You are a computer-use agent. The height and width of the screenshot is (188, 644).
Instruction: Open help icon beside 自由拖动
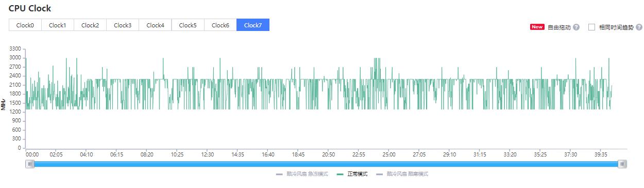(x=576, y=27)
